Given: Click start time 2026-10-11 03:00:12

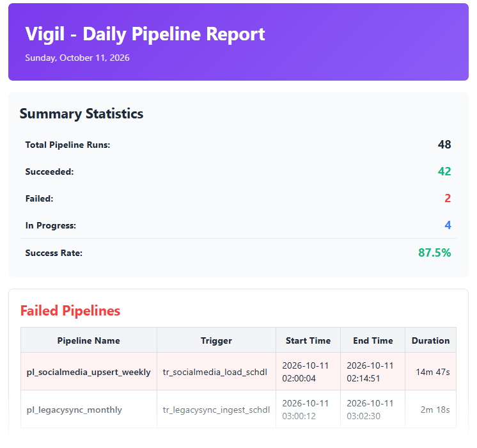Looking at the screenshot, I should 306,410.
